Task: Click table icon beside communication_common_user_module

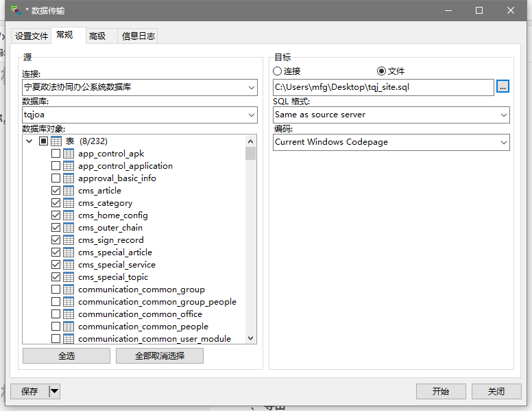Action: tap(69, 339)
